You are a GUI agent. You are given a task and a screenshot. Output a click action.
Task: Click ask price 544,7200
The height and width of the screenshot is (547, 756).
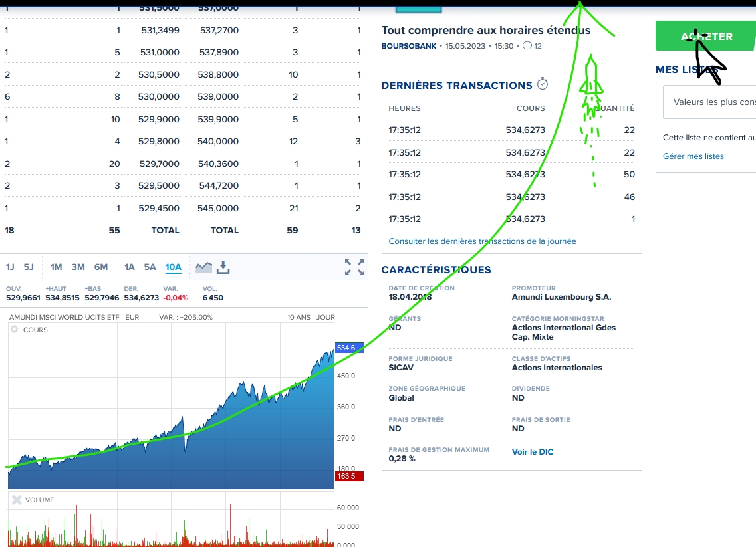219,185
